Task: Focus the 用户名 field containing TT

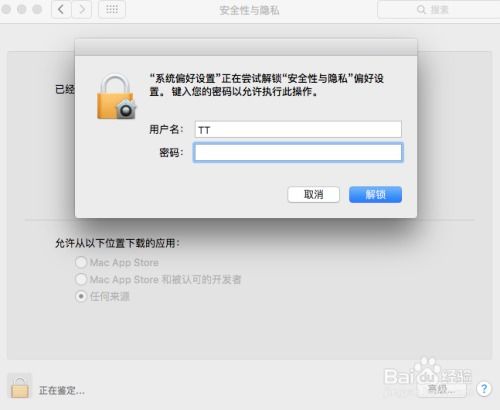Action: (298, 129)
